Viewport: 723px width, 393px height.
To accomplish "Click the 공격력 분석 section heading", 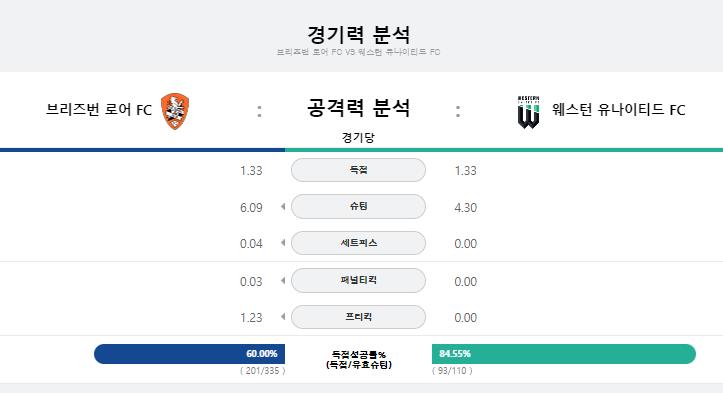I will [x=358, y=108].
